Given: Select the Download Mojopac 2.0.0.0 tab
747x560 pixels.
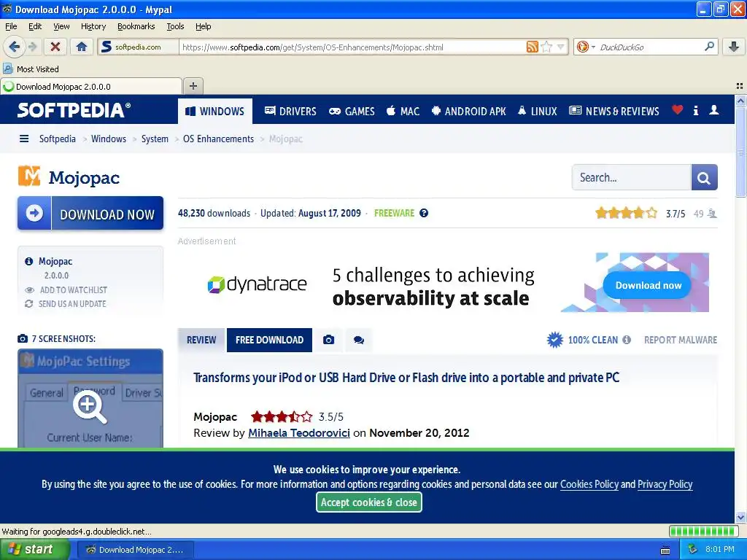Looking at the screenshot, I should pyautogui.click(x=91, y=86).
